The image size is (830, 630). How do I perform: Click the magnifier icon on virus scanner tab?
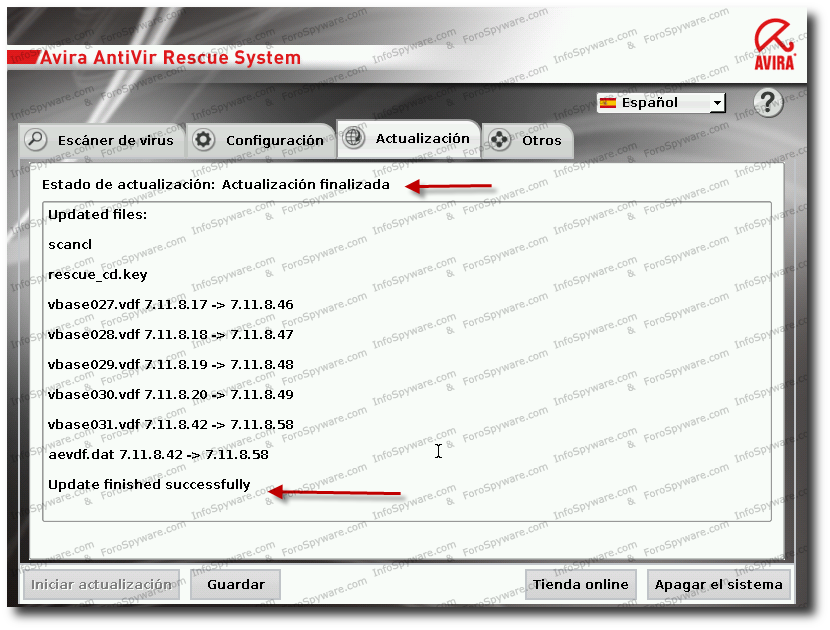[x=36, y=140]
